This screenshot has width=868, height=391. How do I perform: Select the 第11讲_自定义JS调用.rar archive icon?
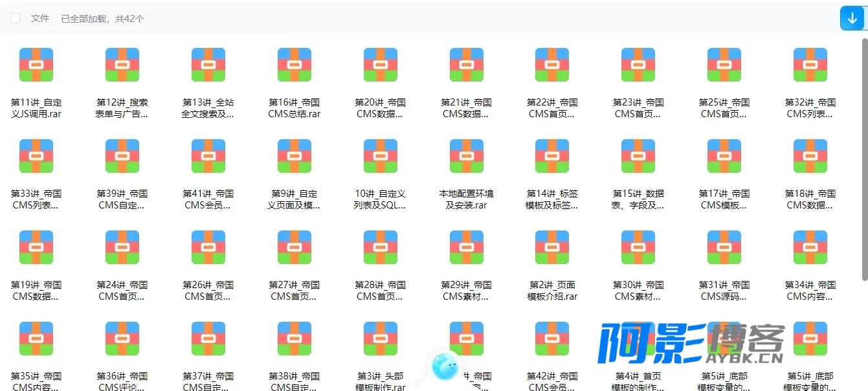(36, 65)
